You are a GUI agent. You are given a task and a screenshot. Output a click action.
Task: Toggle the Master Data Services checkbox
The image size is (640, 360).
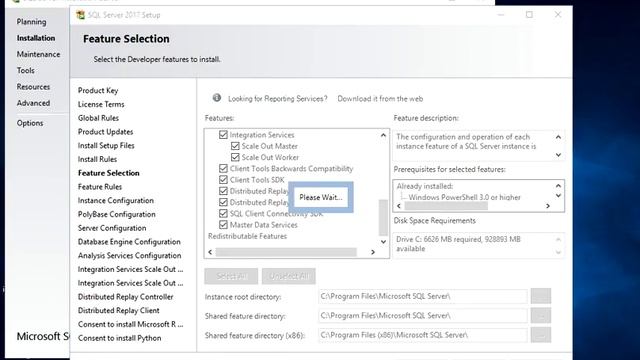pos(223,224)
